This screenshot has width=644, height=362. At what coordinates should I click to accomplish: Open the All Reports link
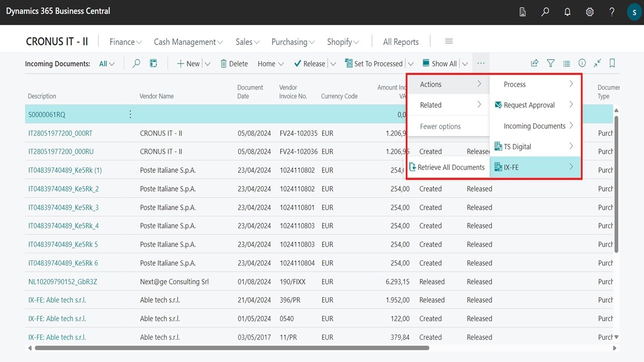click(x=401, y=42)
